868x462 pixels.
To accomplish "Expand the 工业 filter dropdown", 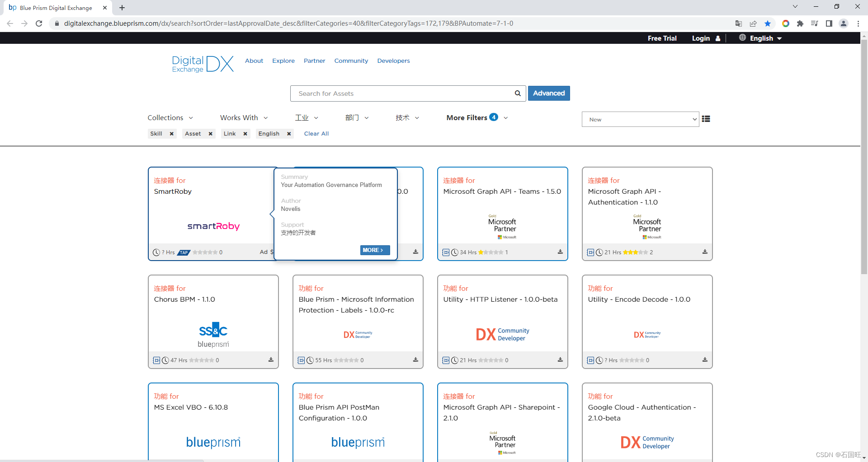I will [307, 118].
